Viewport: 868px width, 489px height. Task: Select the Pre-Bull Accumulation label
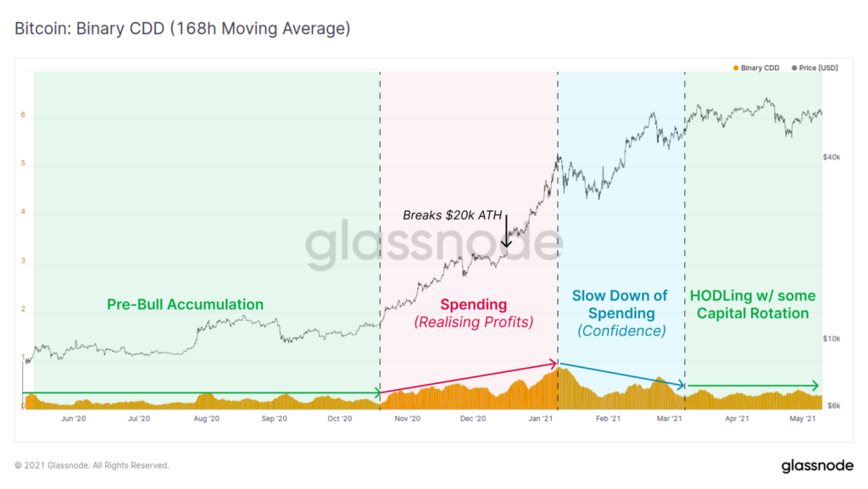[185, 304]
